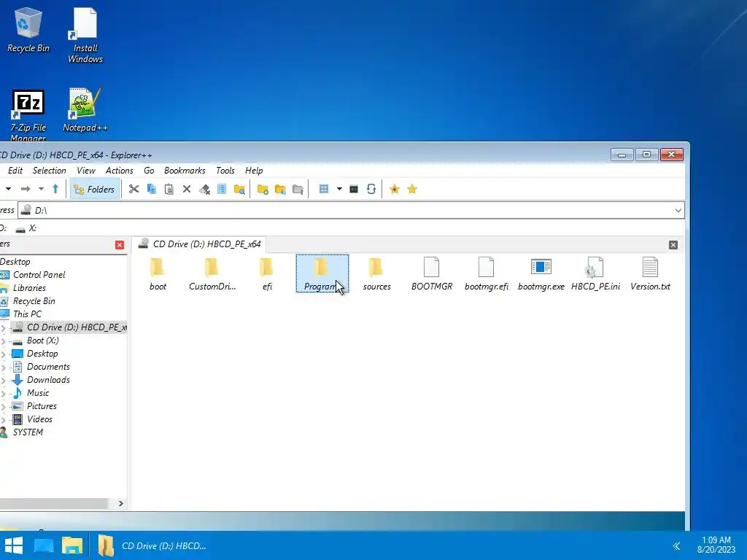The image size is (747, 560).
Task: Click the Add Bookmark star icon
Action: coord(395,189)
